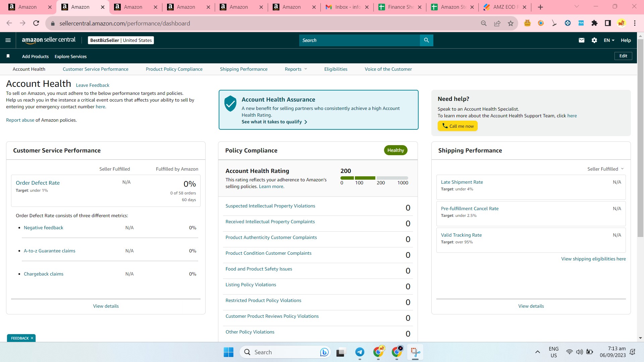Click the FBA extension icon
Viewport: 644px width, 362px height.
pos(581,23)
